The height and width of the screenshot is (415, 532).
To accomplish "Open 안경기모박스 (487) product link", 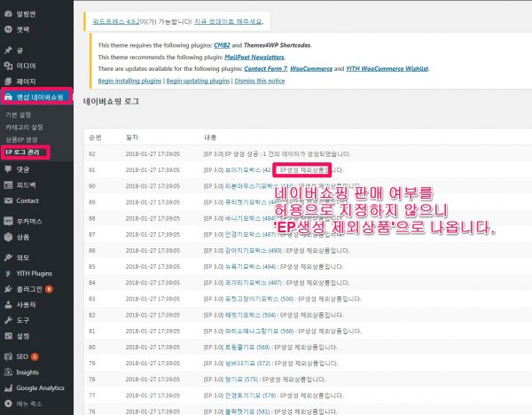I will click(x=250, y=234).
